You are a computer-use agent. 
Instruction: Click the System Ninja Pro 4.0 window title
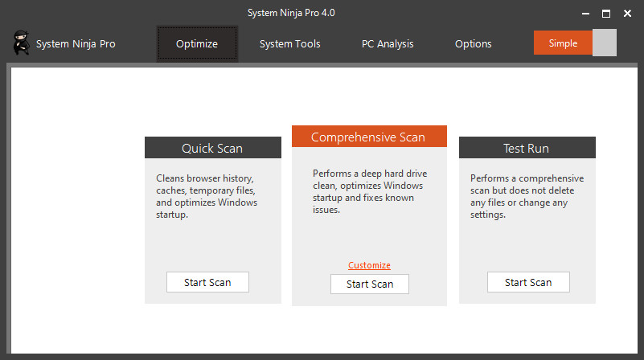[291, 13]
